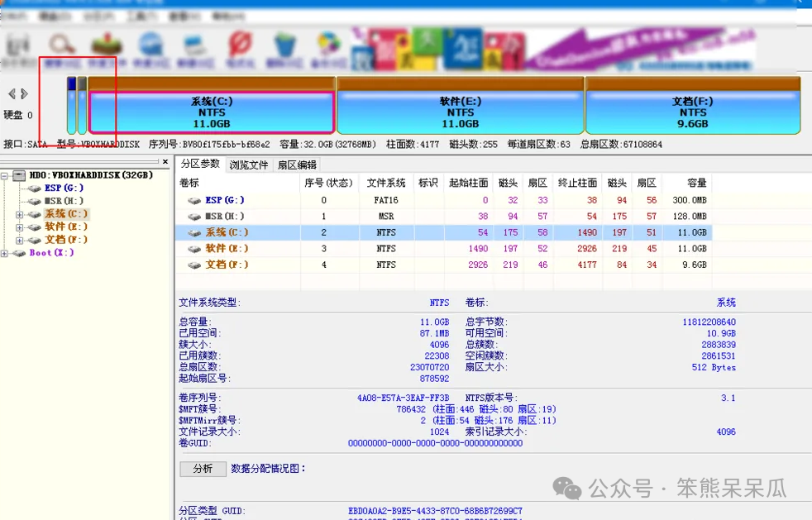Select the search lost partitions magnifier icon
The width and height of the screenshot is (812, 520).
(62, 43)
